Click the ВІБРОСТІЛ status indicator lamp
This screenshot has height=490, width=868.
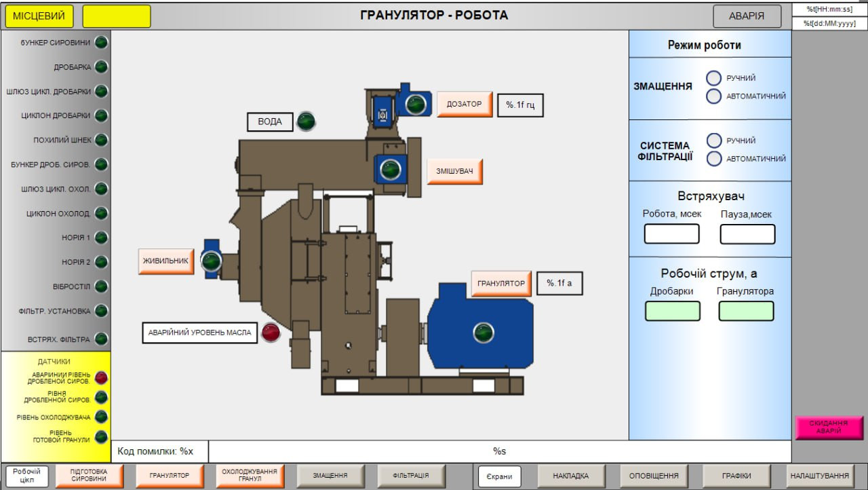tap(101, 286)
